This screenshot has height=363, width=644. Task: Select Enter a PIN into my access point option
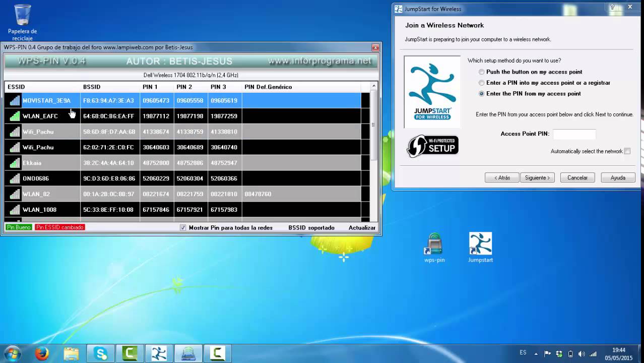pos(481,83)
